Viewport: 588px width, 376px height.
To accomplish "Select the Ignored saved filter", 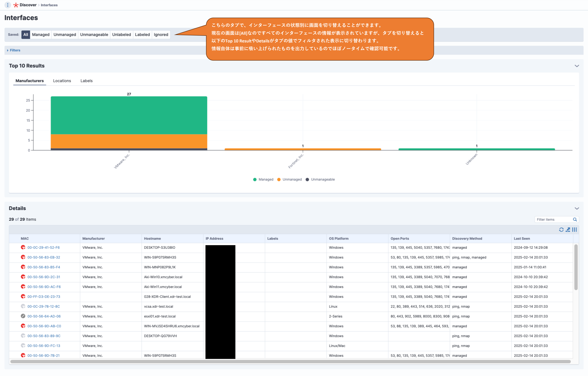I will [x=161, y=34].
